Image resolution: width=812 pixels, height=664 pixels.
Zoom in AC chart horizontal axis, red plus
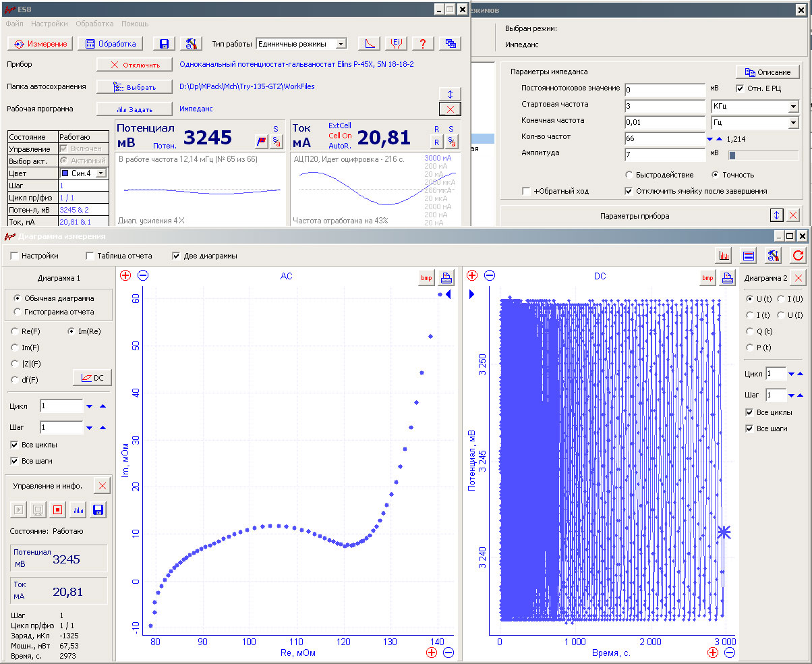point(432,653)
